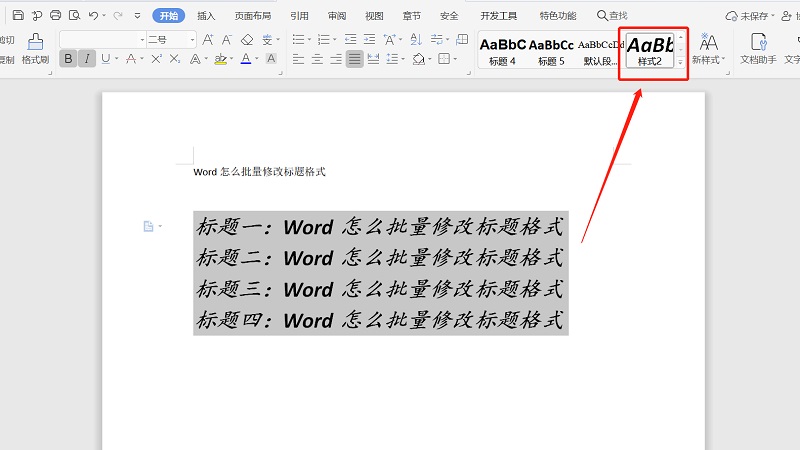Toggle Bold formatting
The height and width of the screenshot is (450, 800).
point(68,59)
